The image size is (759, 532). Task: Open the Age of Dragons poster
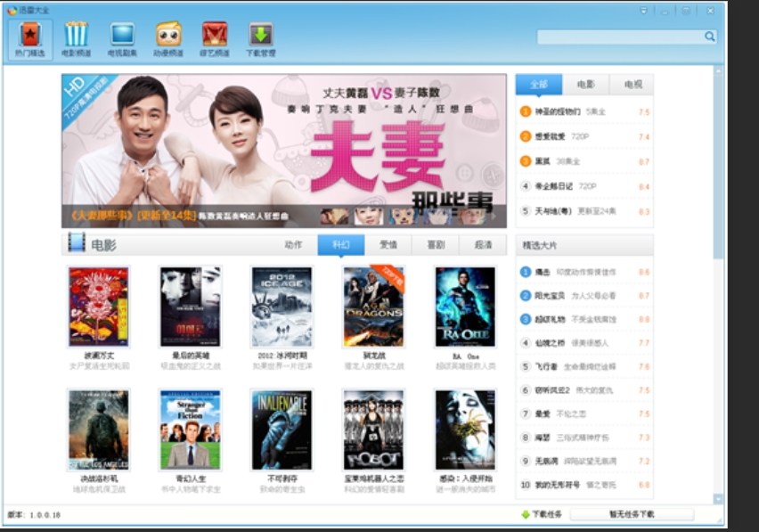(x=373, y=307)
